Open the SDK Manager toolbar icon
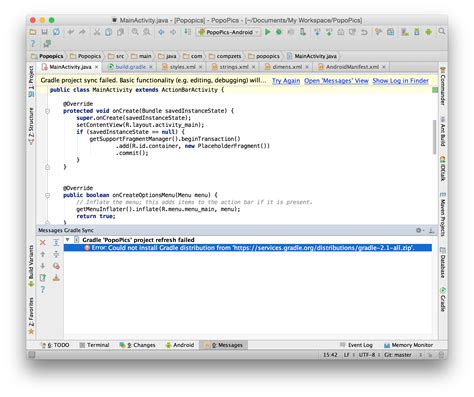Screen dimensions: 474x397 (x=417, y=32)
